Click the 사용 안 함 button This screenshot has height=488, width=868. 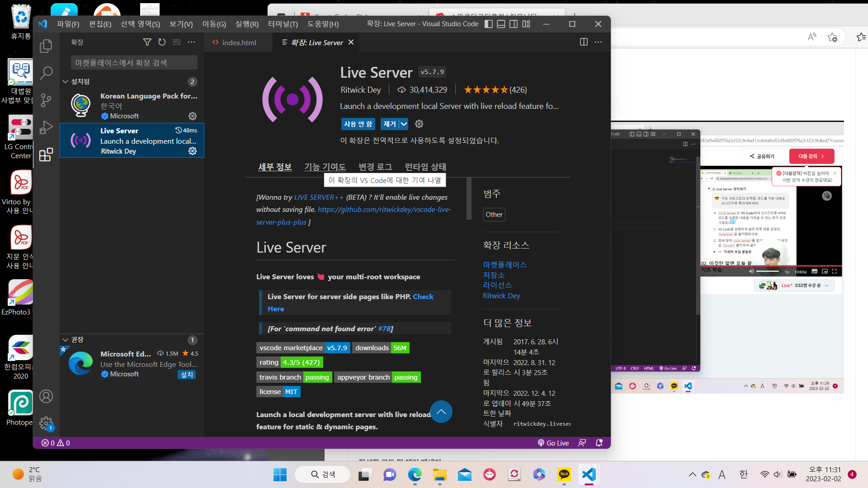tap(358, 124)
